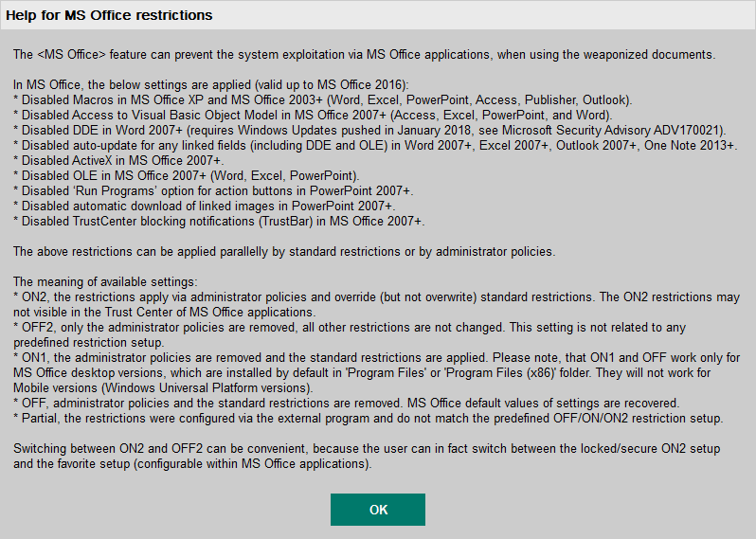Click the 'Disabled automatic download of linked images' line
Screen dimensions: 756x539
click(x=205, y=206)
